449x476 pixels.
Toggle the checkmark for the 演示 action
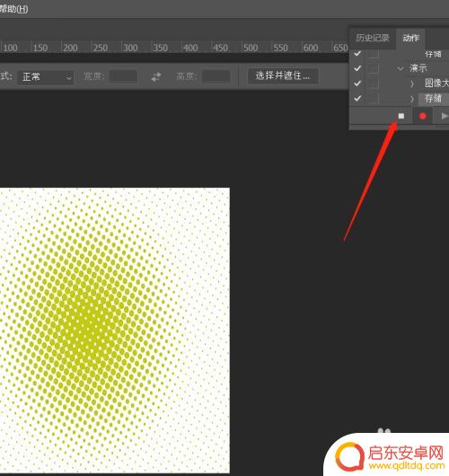(x=357, y=68)
